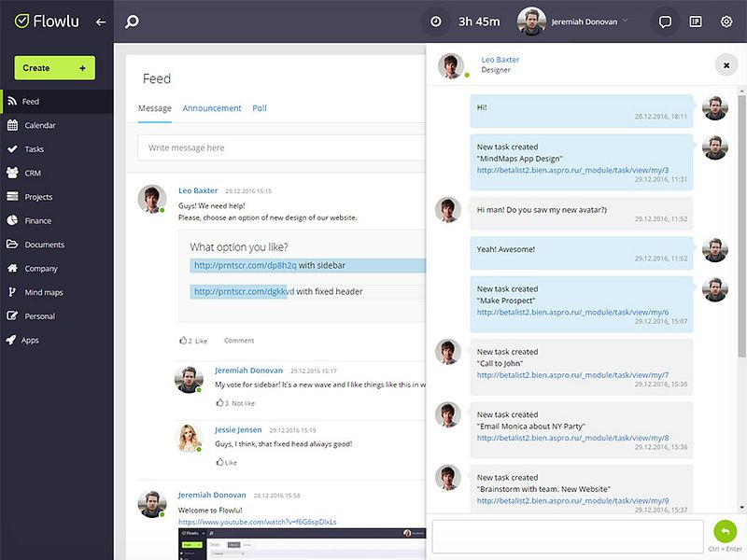
Task: Click the Personal edit icon
Action: pos(12,315)
